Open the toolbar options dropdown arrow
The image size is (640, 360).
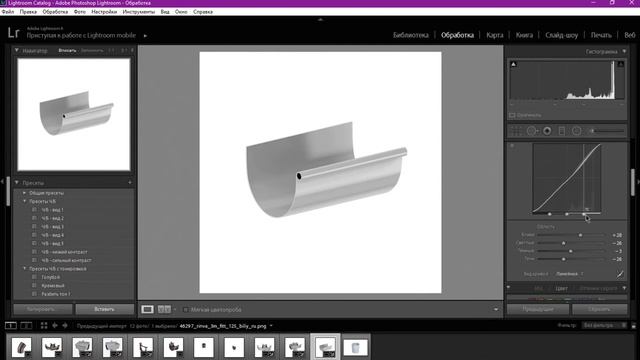click(496, 309)
